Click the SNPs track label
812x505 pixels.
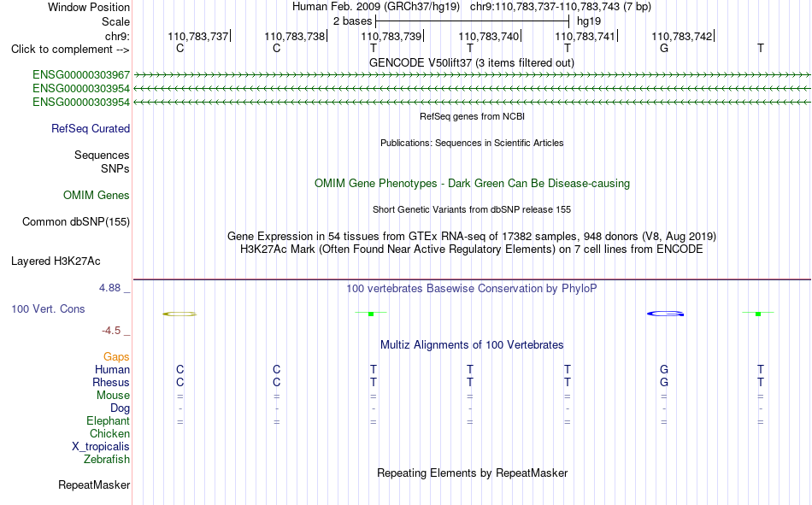point(115,169)
